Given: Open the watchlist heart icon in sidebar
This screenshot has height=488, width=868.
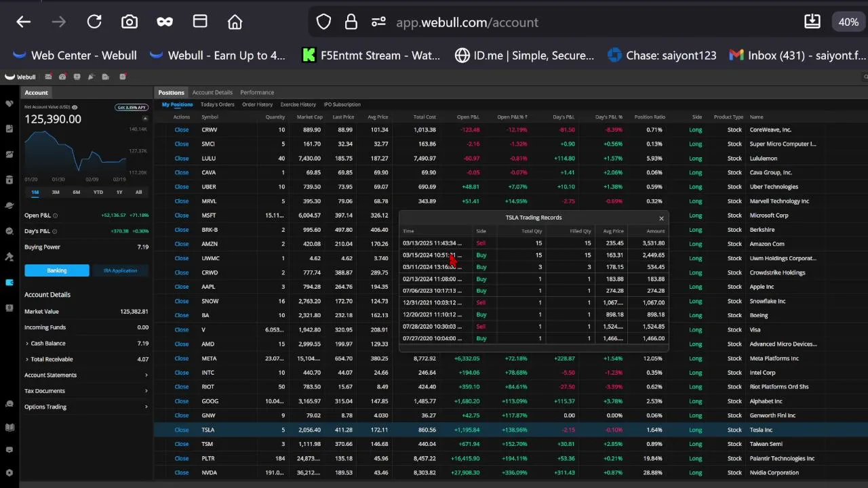Looking at the screenshot, I should [9, 104].
